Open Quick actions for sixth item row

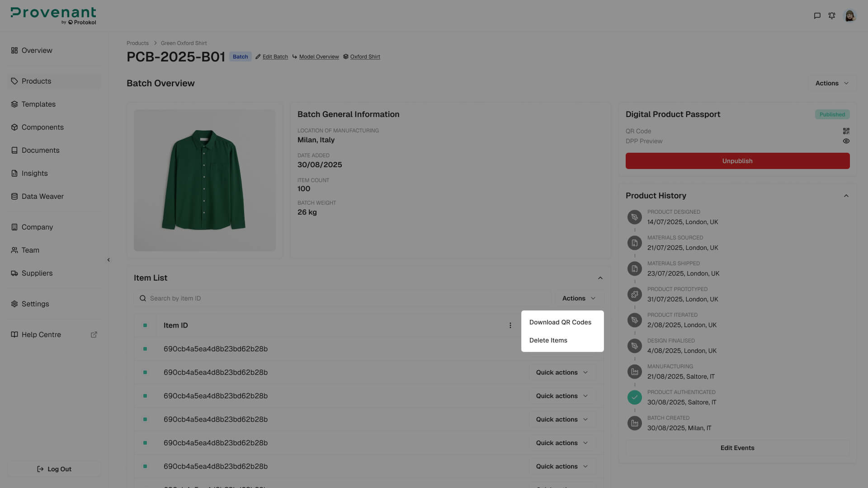pos(562,466)
